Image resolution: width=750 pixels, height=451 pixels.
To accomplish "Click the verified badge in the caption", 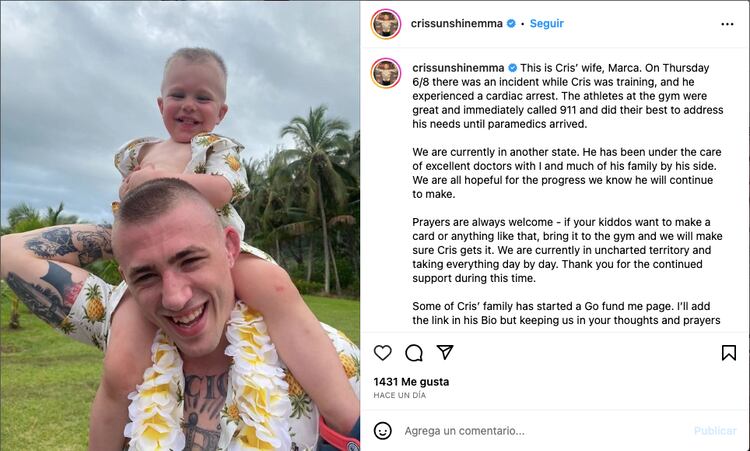I will pos(512,68).
